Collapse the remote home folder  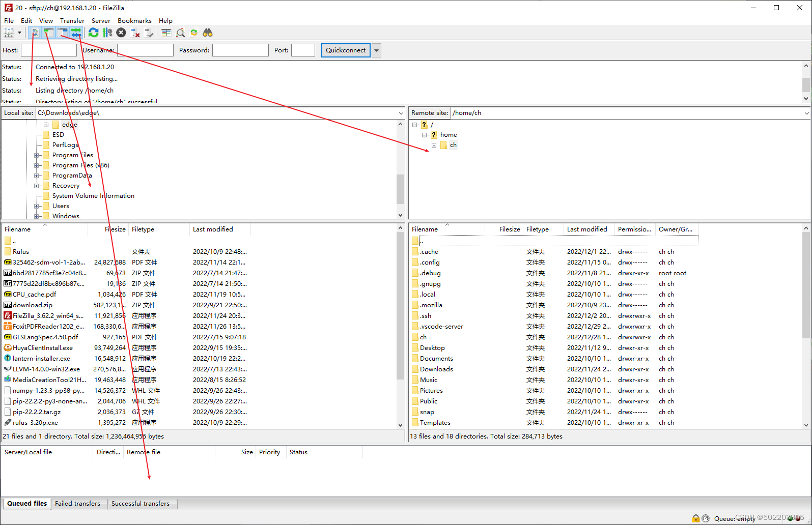(x=425, y=135)
